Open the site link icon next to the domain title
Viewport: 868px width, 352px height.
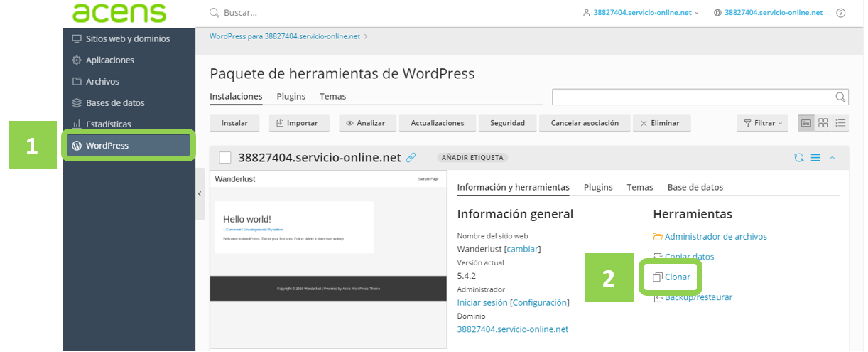[411, 158]
